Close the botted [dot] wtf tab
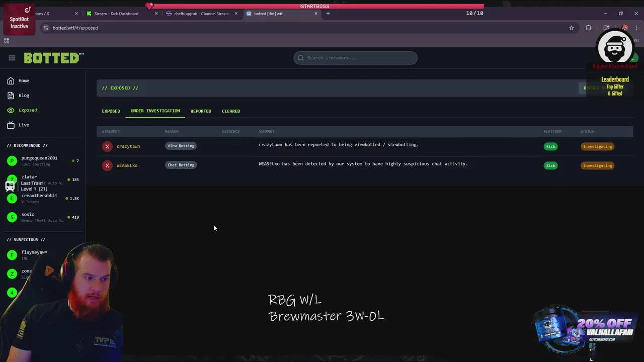 point(316,14)
